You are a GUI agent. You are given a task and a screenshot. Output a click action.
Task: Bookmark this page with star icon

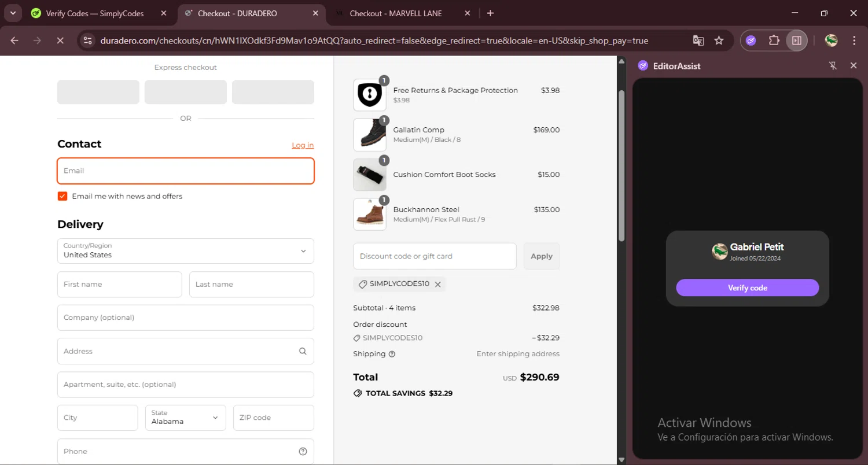pos(719,40)
